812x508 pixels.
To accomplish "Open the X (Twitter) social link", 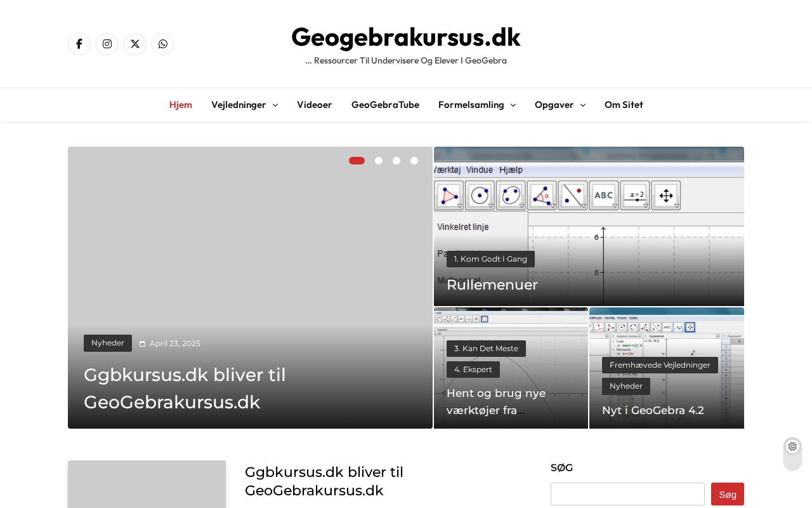I will pyautogui.click(x=134, y=44).
